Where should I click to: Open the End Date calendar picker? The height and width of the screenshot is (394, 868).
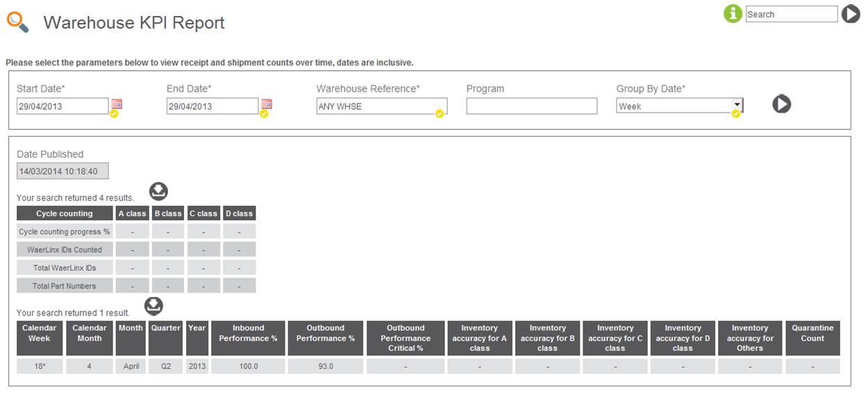point(267,104)
